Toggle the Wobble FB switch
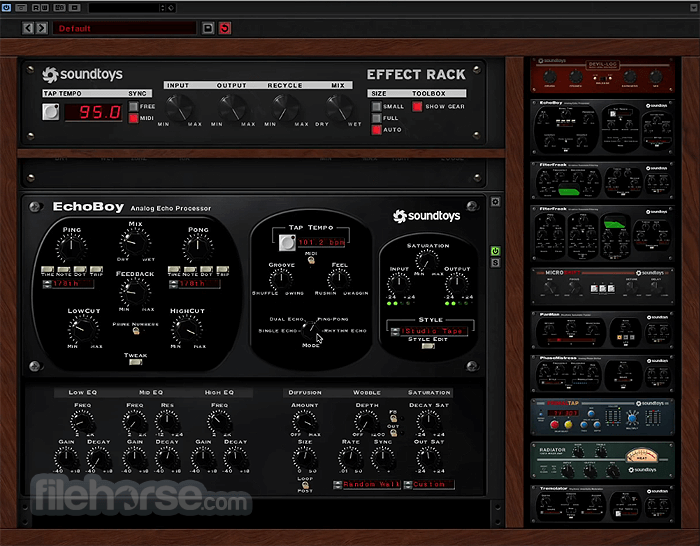The width and height of the screenshot is (700, 546). [393, 418]
